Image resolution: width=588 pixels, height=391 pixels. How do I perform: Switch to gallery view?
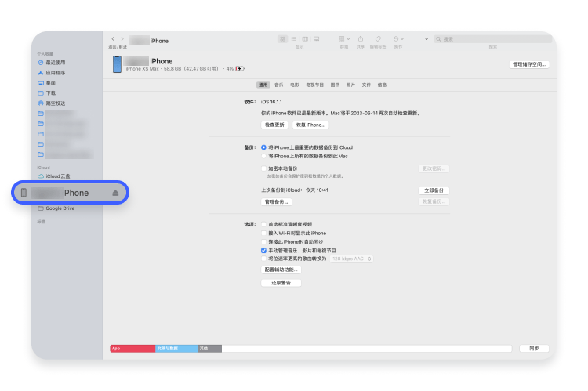[x=317, y=39]
